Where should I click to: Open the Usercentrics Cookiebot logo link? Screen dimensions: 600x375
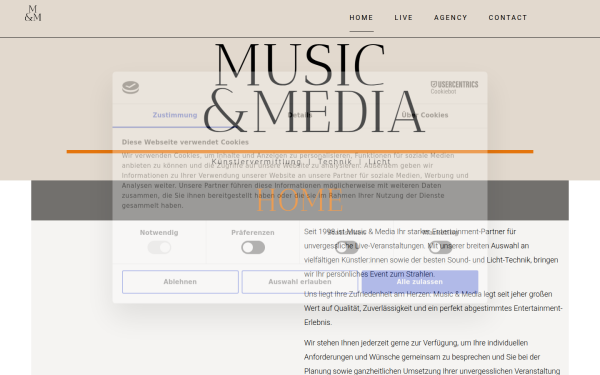tap(454, 87)
